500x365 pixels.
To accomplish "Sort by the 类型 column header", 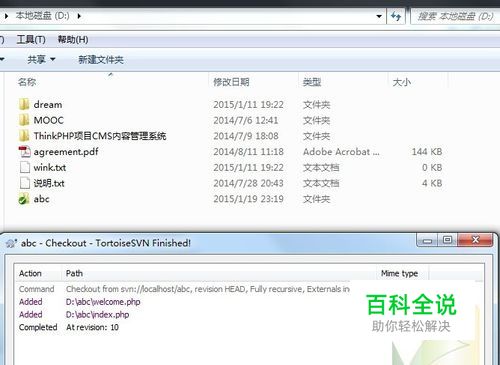I will (x=312, y=82).
